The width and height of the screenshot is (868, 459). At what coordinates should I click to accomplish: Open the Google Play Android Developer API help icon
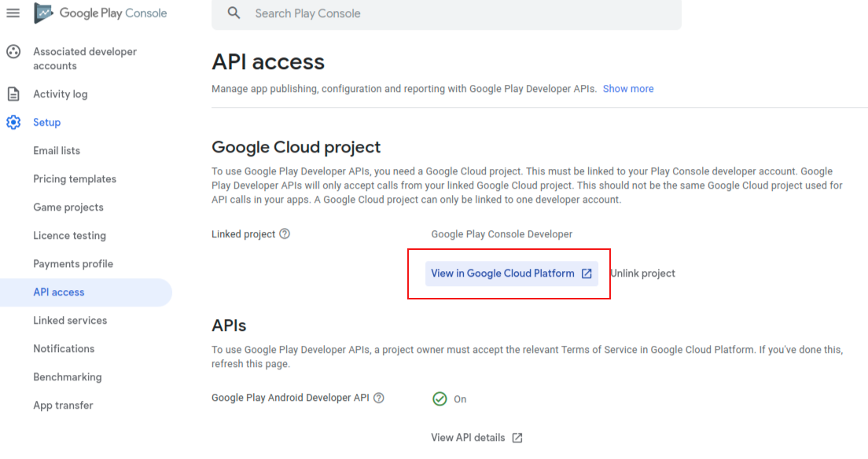tap(379, 398)
